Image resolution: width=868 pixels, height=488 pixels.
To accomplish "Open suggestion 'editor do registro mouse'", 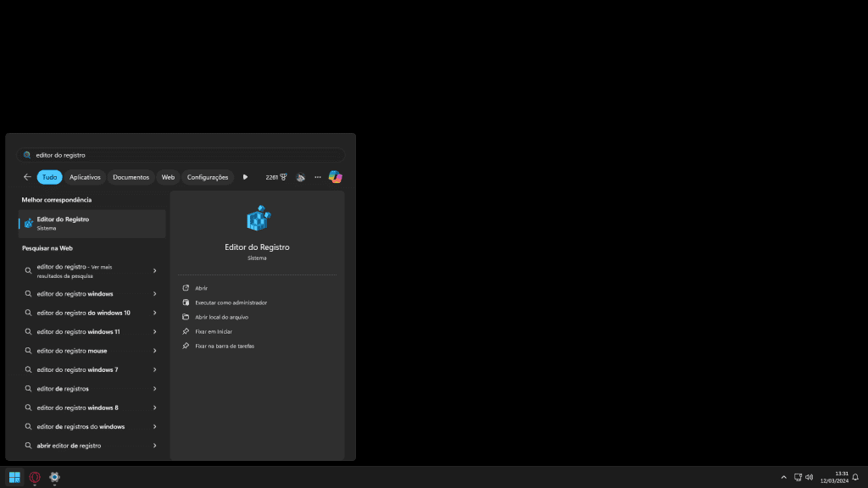I will (92, 351).
